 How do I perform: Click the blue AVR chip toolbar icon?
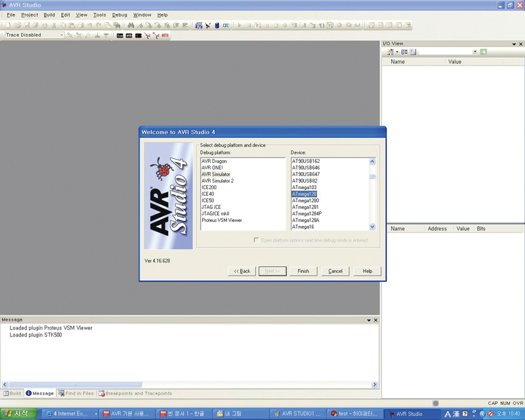217,25
